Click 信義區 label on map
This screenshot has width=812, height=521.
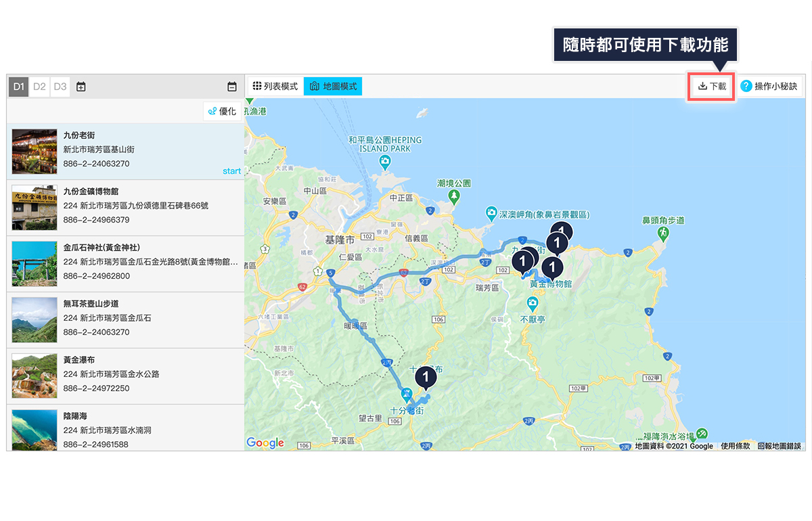click(x=415, y=238)
